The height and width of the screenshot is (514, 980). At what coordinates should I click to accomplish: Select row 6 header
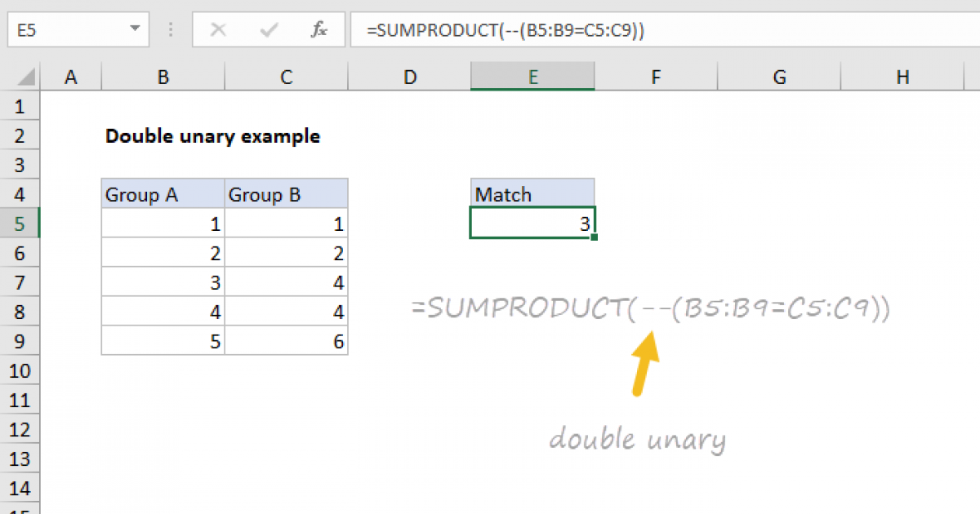[20, 253]
